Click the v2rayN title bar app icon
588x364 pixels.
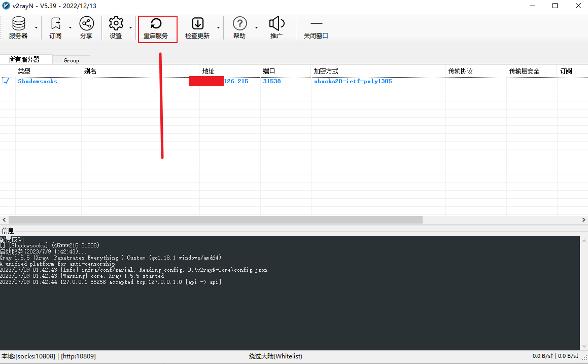click(6, 6)
